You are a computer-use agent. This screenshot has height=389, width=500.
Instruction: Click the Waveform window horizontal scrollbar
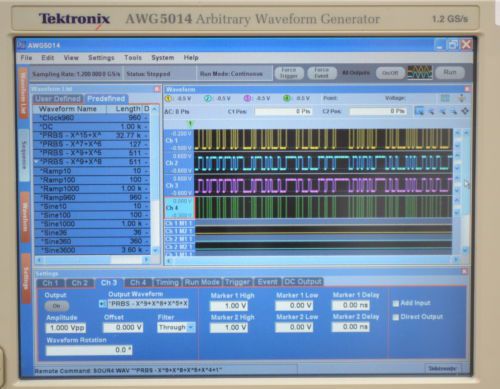[x=312, y=260]
